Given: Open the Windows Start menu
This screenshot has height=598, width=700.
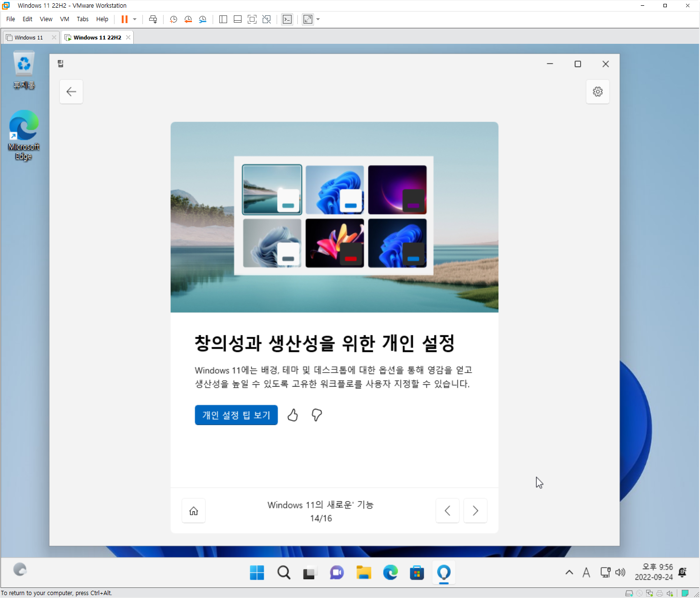Looking at the screenshot, I should [x=257, y=572].
